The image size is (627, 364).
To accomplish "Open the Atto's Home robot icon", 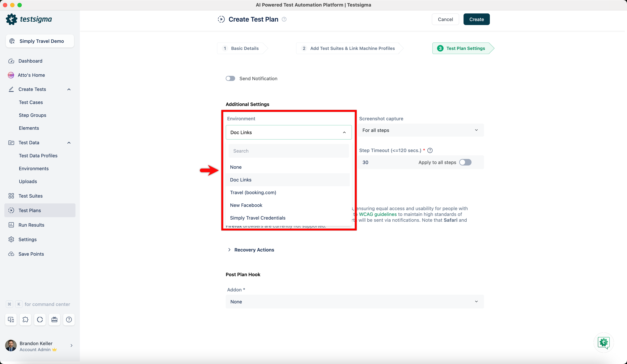I will 11,75.
